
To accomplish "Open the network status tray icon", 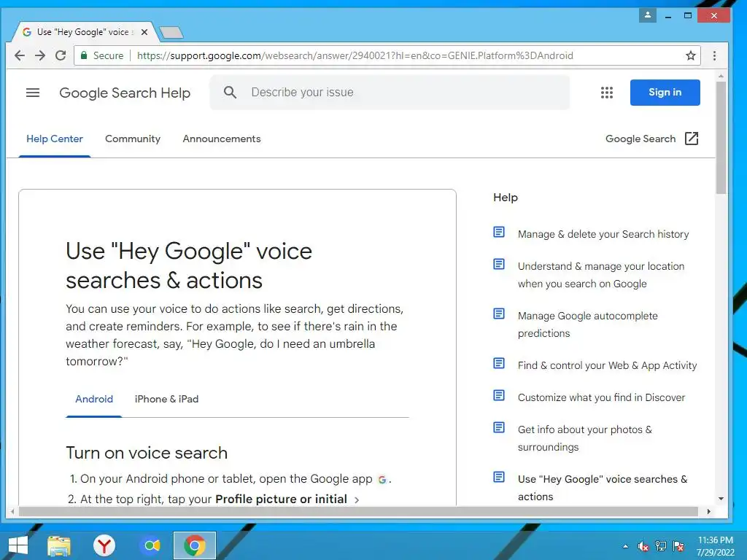I will 661,546.
